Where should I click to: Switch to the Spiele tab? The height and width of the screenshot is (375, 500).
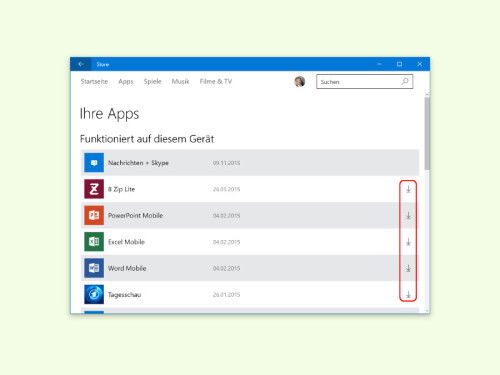point(153,82)
